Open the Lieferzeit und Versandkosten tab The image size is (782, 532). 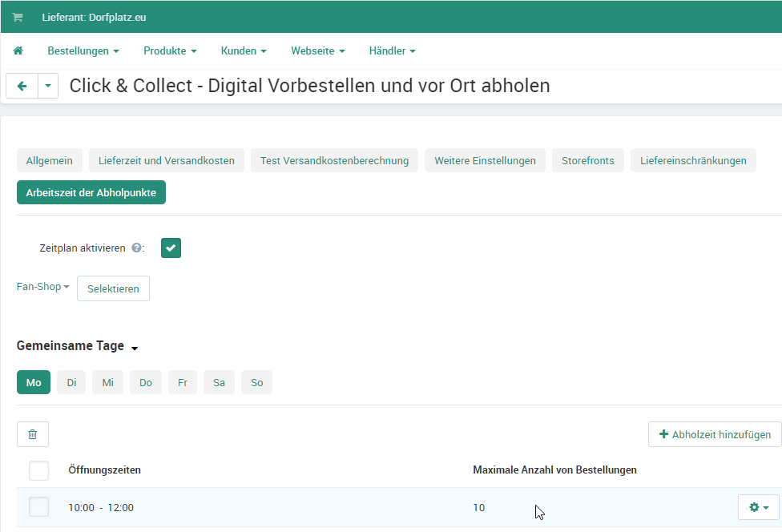click(167, 160)
